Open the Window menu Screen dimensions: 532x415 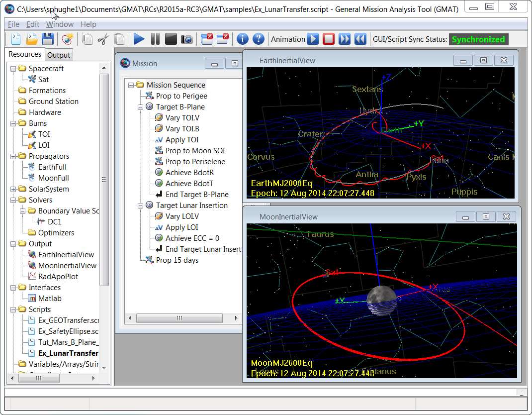pyautogui.click(x=60, y=24)
